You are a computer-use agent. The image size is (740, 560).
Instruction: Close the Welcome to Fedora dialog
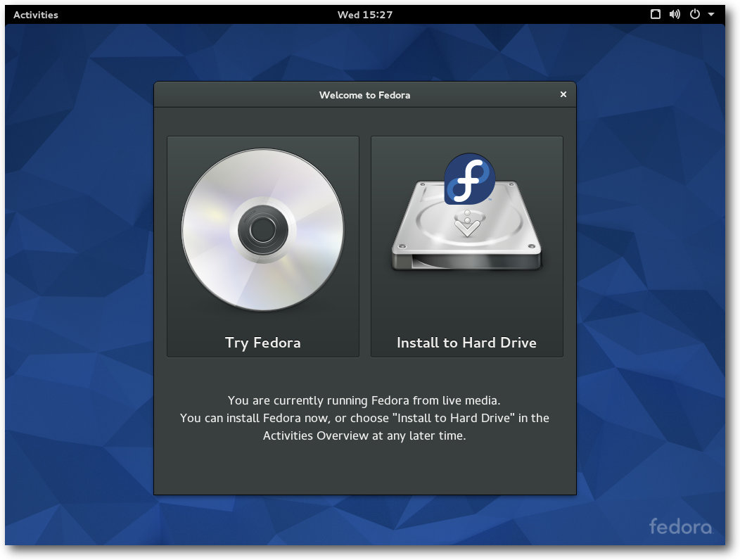563,94
